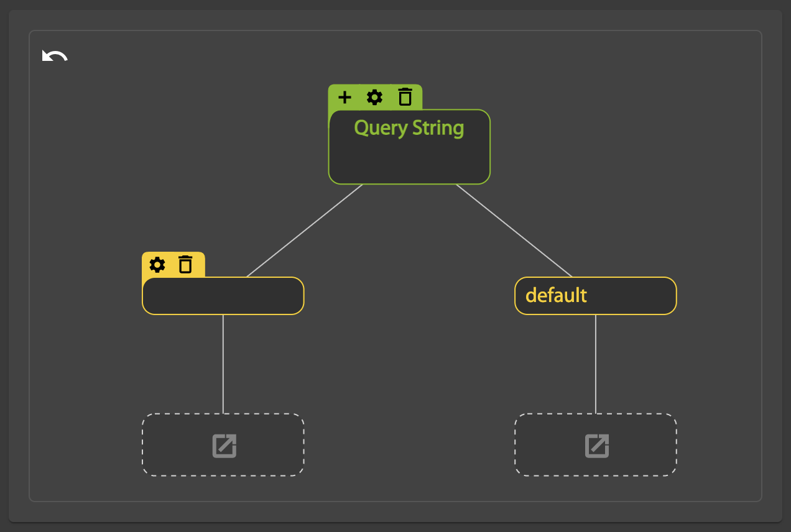Click the connector line from Query String to default
Screen dimensions: 791x532
coord(514,230)
